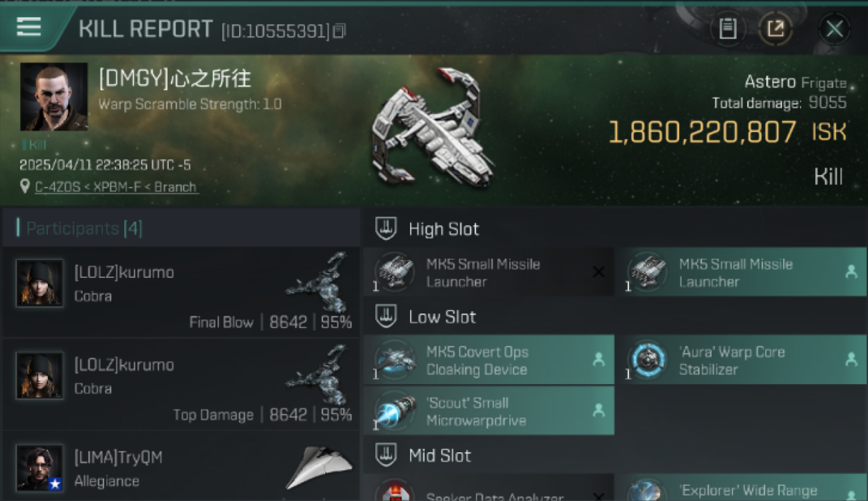Select the TryQM Allegiance participant
Screen dimensions: 868x501
(x=181, y=466)
